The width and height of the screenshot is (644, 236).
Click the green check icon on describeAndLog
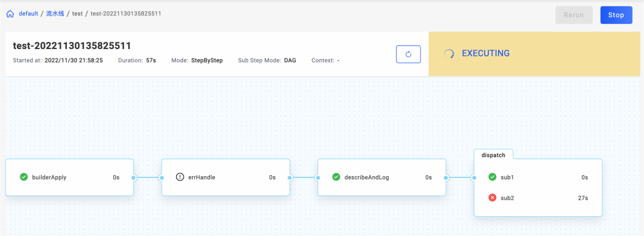point(336,177)
